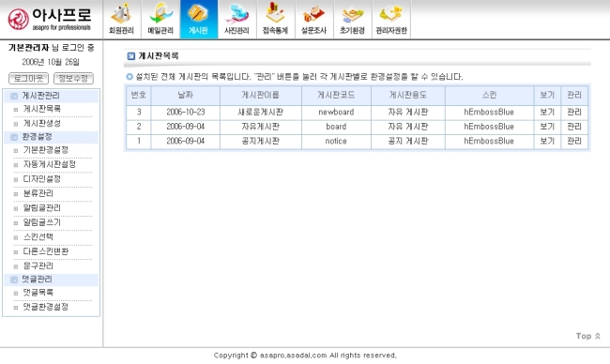Open 댓글환경설정 in the sidebar
The image size is (610, 364).
pos(46,307)
